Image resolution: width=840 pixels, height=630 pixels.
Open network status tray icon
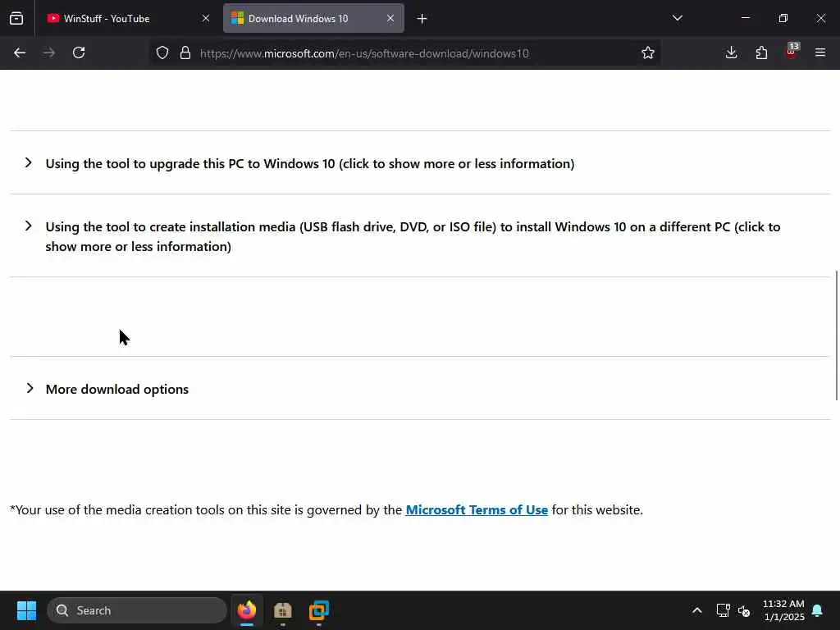point(723,610)
